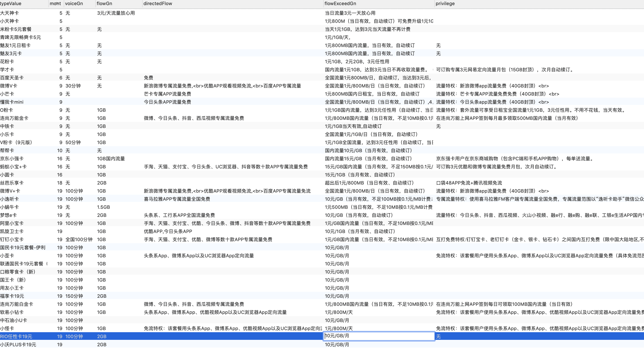The width and height of the screenshot is (644, 349).
Task: Click the 微博V+卡 cell
Action: (x=10, y=191)
